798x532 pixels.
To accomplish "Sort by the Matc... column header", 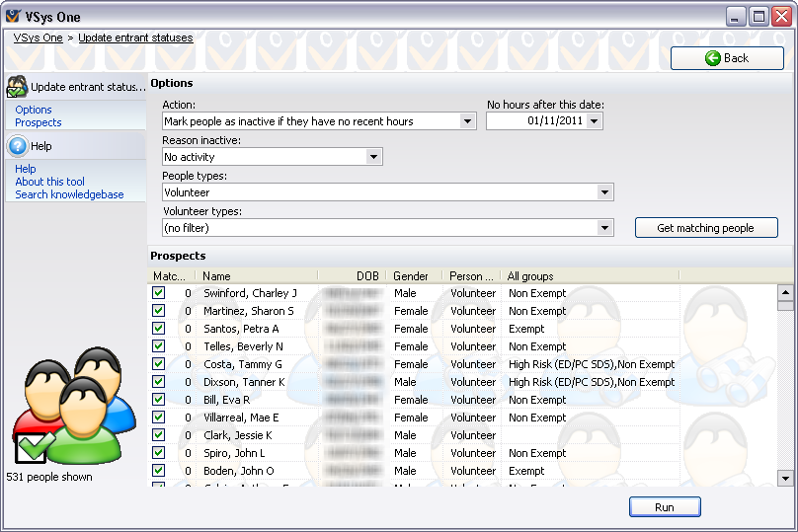I will click(x=172, y=276).
